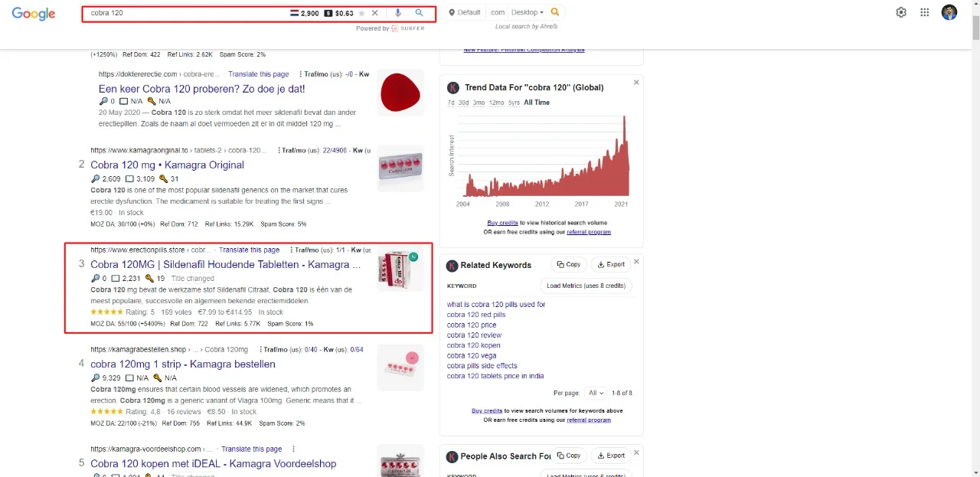Click the Google logo
This screenshot has width=980, height=477.
pos(34,14)
